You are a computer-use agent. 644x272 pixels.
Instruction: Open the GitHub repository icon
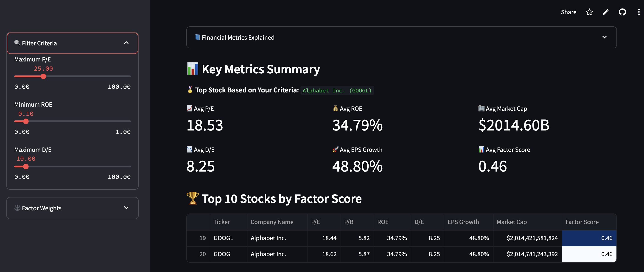point(622,12)
